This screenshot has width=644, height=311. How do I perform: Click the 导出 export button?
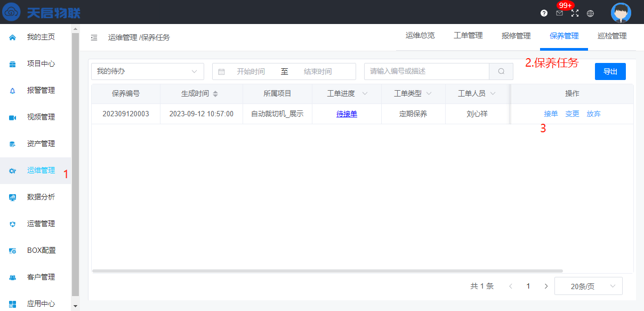click(x=610, y=71)
